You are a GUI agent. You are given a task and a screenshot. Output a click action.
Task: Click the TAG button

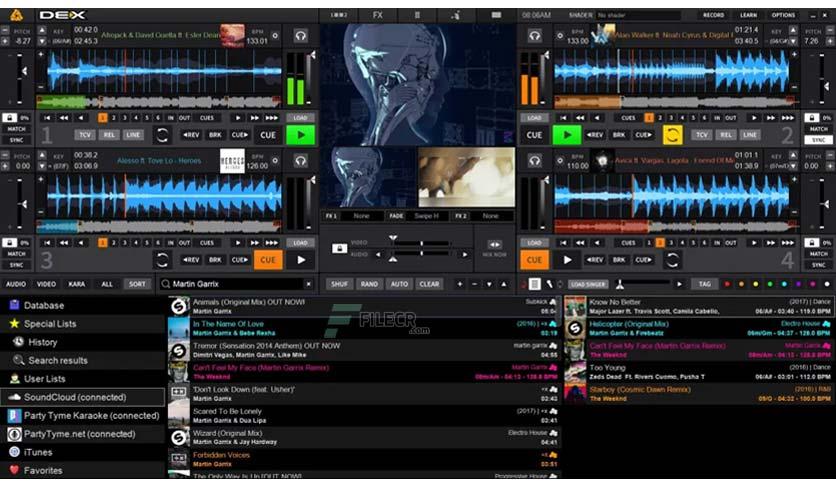click(x=704, y=284)
